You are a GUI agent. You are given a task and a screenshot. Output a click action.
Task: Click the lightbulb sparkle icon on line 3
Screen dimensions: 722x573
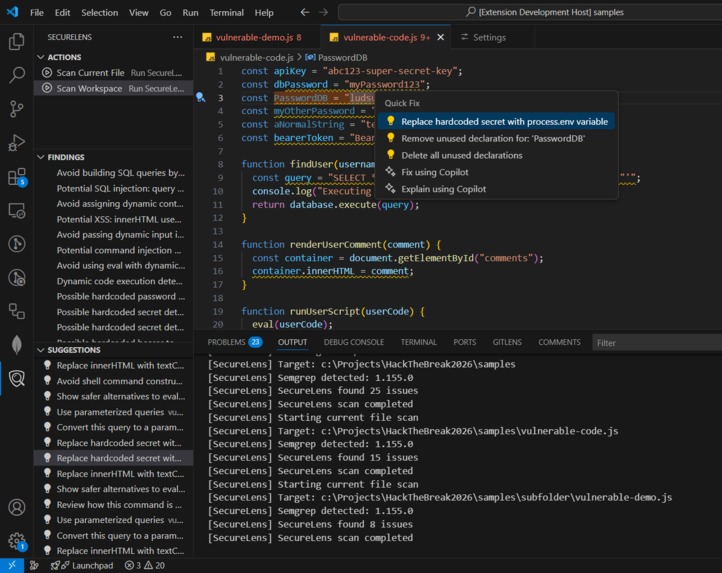[x=200, y=97]
